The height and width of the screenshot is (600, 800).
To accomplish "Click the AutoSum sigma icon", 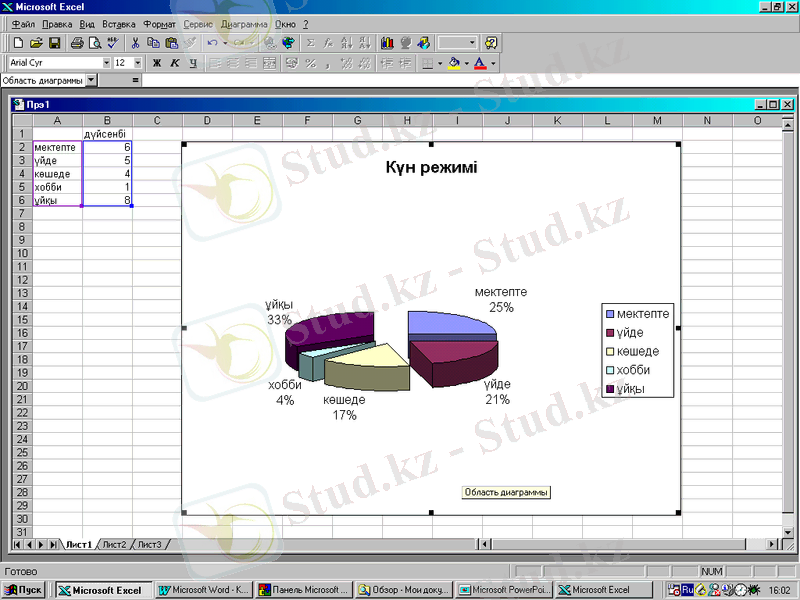I will [310, 43].
